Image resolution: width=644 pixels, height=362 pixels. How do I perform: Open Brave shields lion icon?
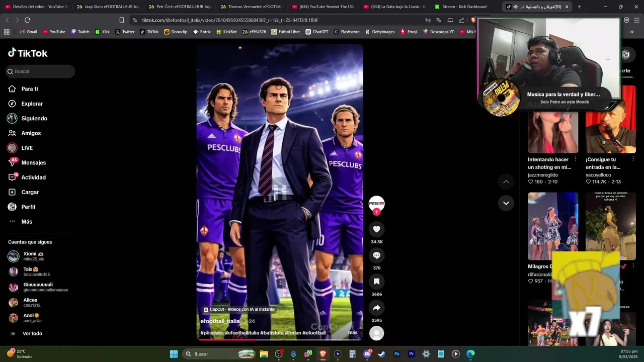pos(473,20)
